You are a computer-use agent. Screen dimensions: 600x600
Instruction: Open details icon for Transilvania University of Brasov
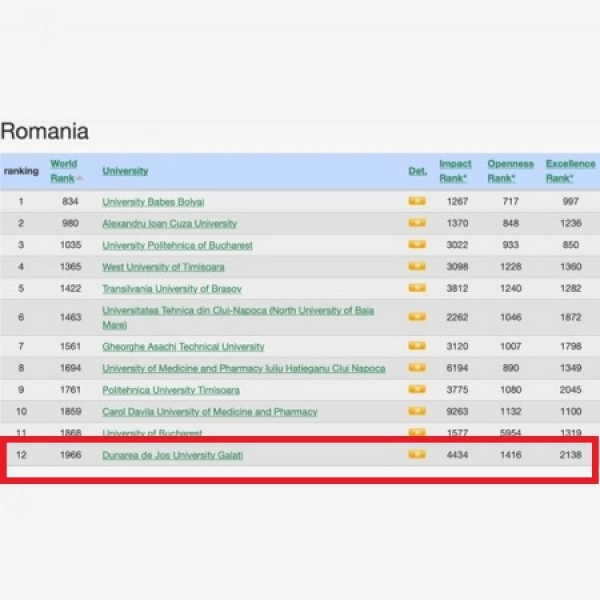pos(417,289)
